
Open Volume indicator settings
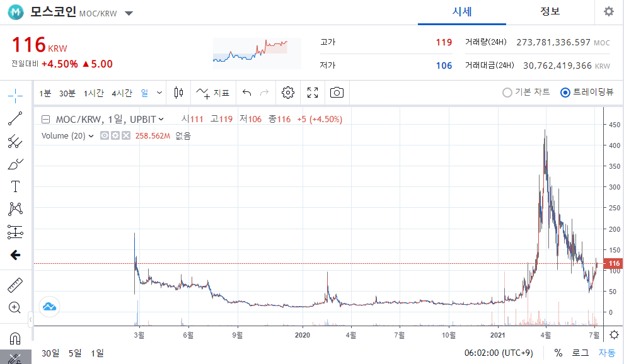click(115, 135)
